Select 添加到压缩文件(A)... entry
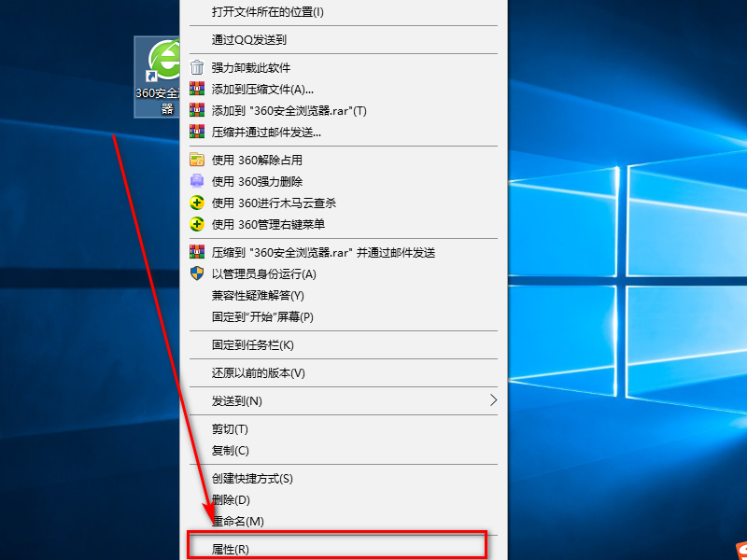The image size is (747, 560). [344, 89]
